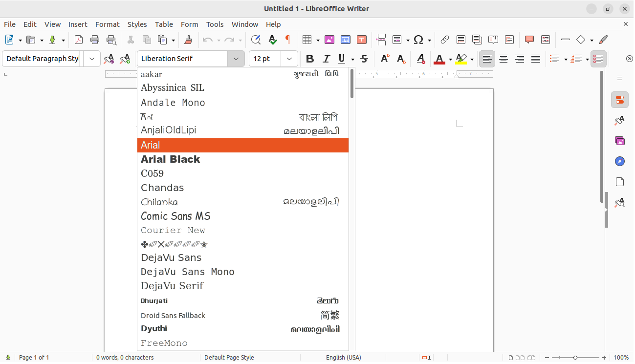The height and width of the screenshot is (364, 635).
Task: Click the Clone Formatting paintbrush icon
Action: click(x=188, y=40)
